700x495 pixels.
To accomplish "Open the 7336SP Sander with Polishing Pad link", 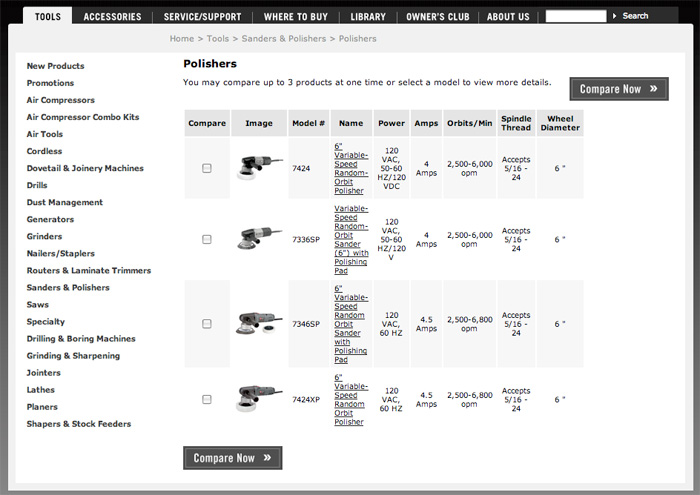I will (351, 240).
